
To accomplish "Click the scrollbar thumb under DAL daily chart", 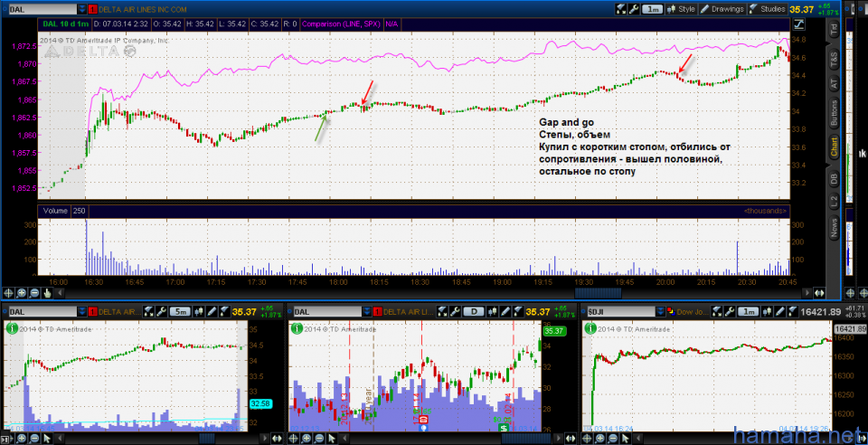I will tap(526, 439).
